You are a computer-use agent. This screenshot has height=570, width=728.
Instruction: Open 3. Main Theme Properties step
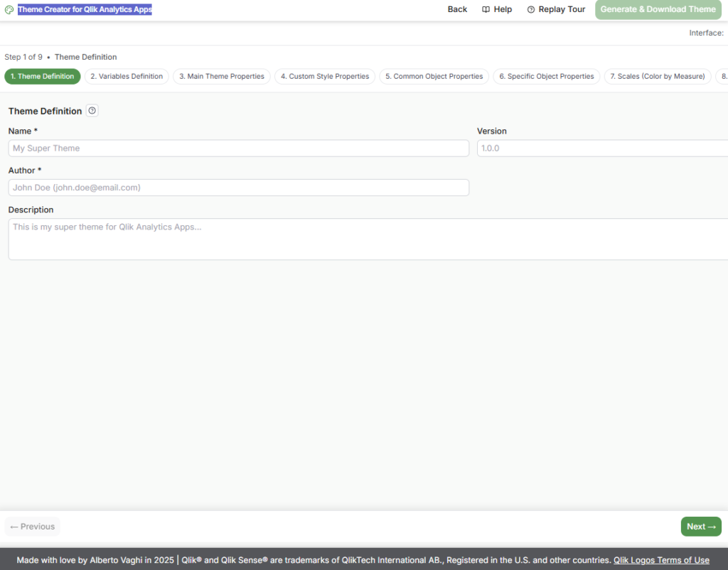221,77
